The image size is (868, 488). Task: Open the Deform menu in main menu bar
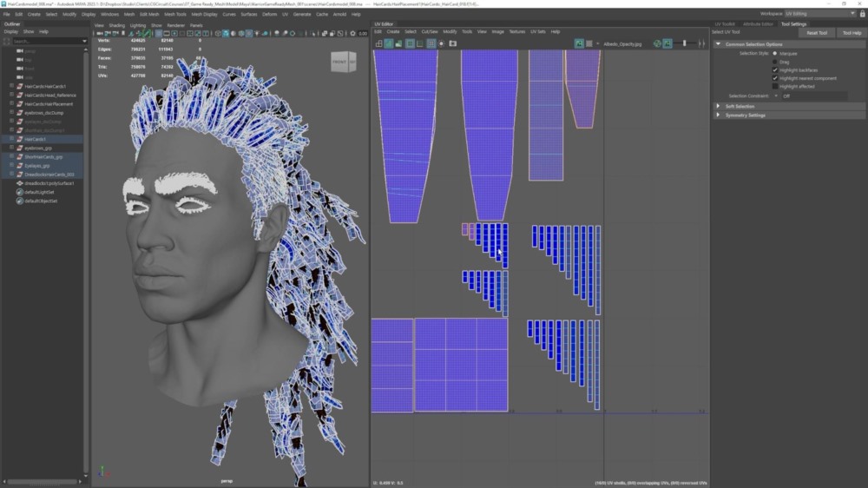(270, 15)
